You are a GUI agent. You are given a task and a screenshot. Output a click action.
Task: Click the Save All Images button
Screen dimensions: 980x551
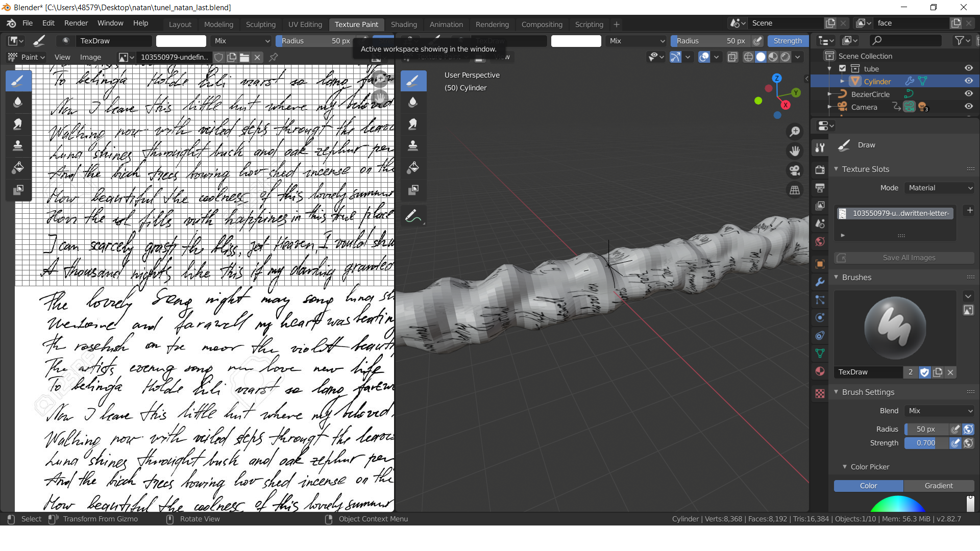[x=904, y=258]
